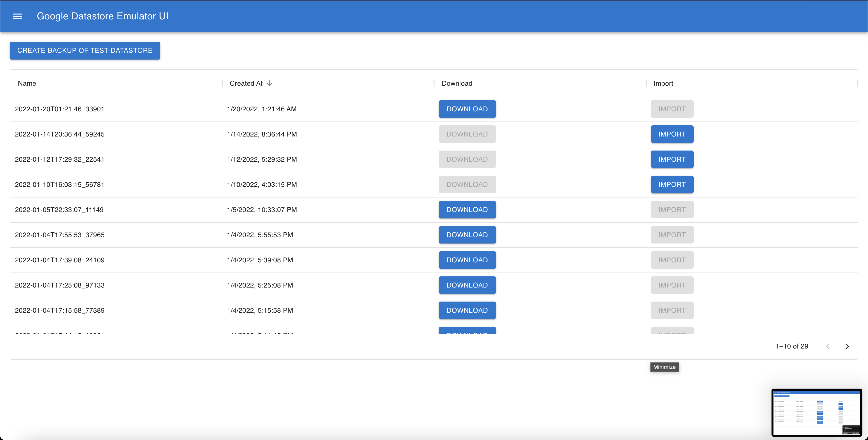The image size is (868, 440).
Task: Open the picture-in-picture thumbnail preview
Action: coord(816,412)
